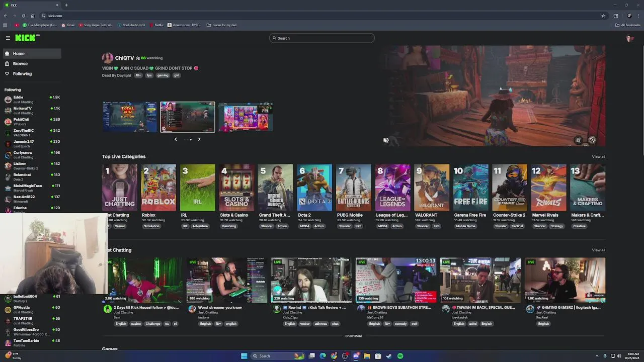Open the YouTube to mp3 bookmark

(131, 25)
